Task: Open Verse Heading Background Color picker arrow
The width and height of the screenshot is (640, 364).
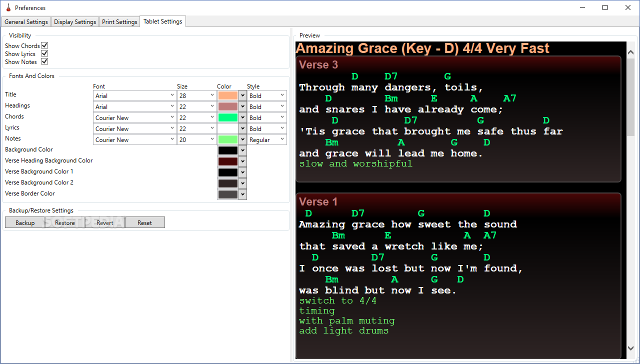Action: point(243,161)
